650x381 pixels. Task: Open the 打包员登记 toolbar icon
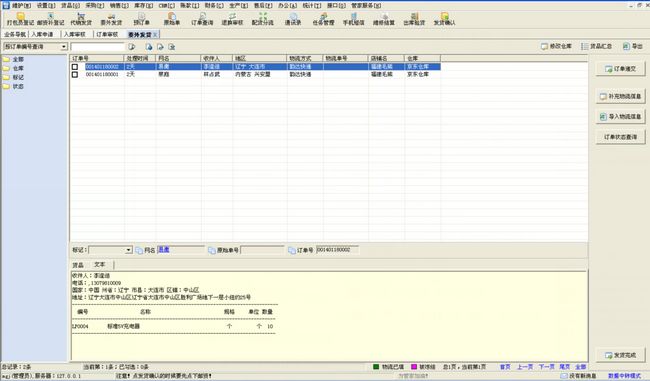pos(20,19)
